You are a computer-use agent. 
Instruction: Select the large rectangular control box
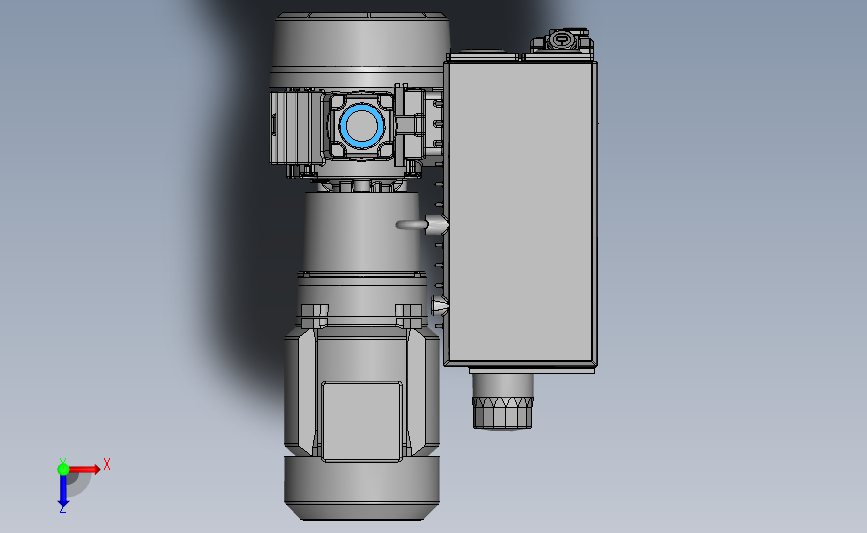coord(520,214)
